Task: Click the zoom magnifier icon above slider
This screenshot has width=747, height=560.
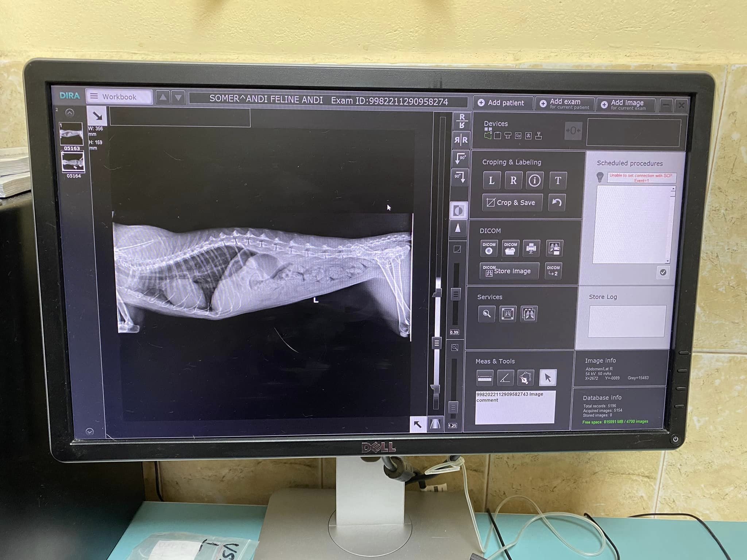Action: 454,347
